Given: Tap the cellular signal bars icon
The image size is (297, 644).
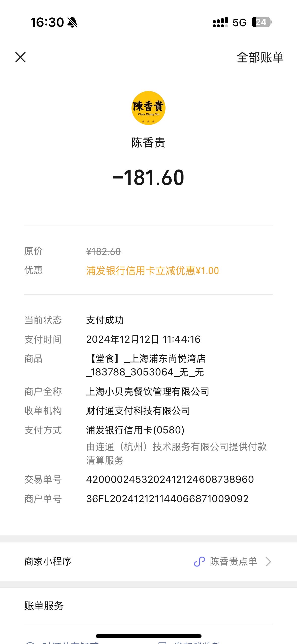Looking at the screenshot, I should [x=220, y=22].
